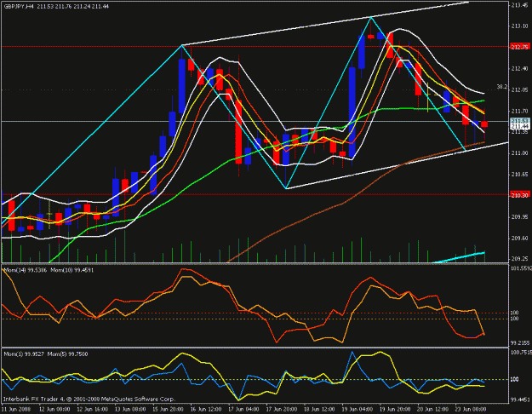Click the 213.45 price axis label
The height and width of the screenshot is (414, 532).
tap(519, 5)
